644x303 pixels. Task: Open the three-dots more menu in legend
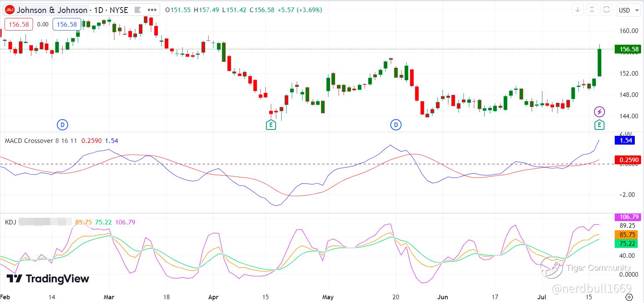pos(152,10)
